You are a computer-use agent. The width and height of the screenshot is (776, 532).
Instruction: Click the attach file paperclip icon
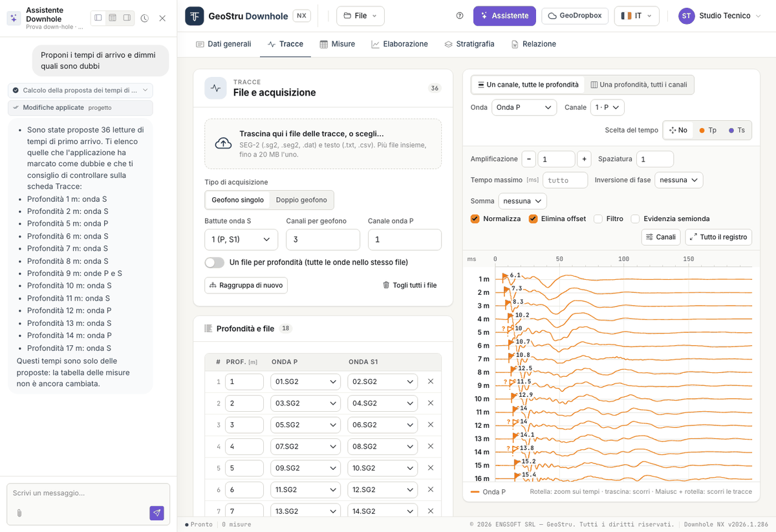click(x=19, y=513)
